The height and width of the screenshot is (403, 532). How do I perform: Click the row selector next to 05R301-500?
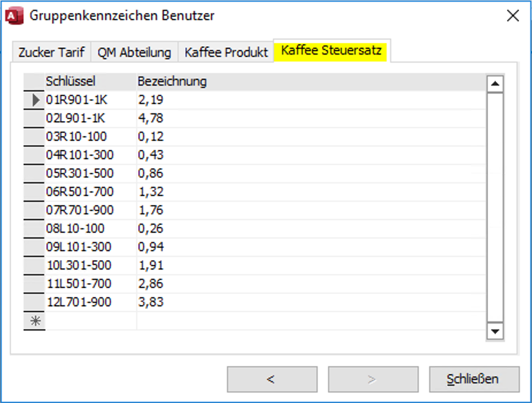33,173
